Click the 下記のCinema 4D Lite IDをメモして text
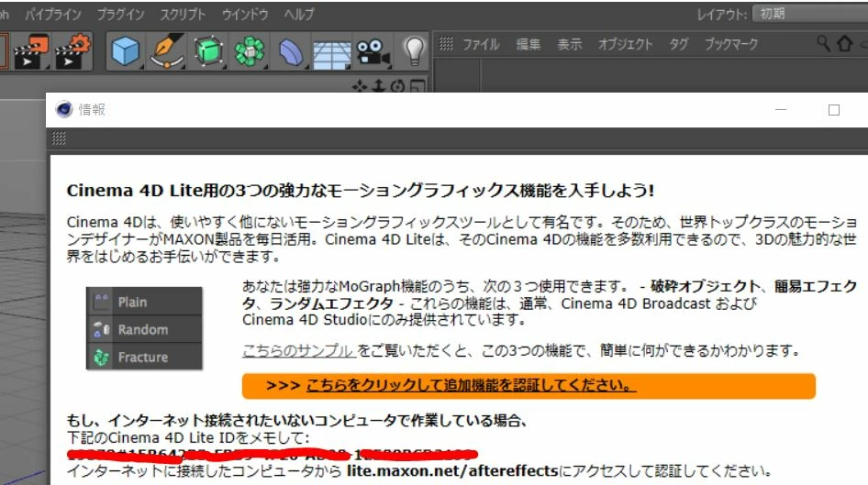868x485 pixels. click(x=188, y=438)
